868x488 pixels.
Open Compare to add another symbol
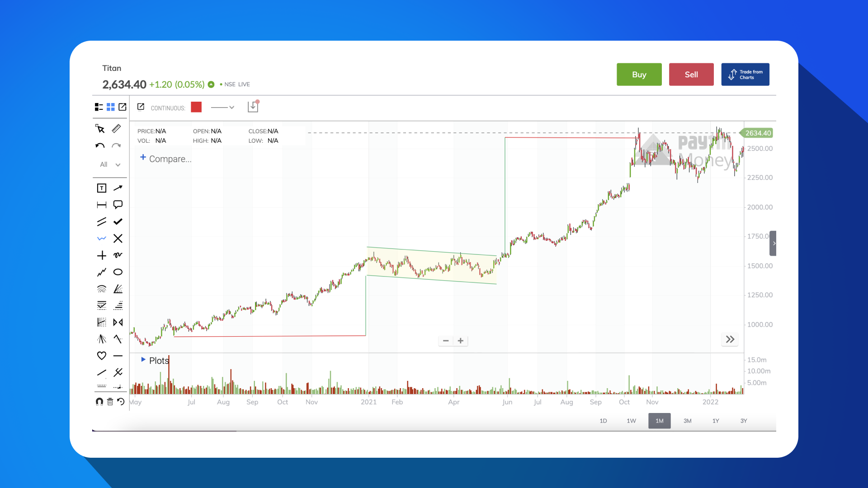(165, 159)
